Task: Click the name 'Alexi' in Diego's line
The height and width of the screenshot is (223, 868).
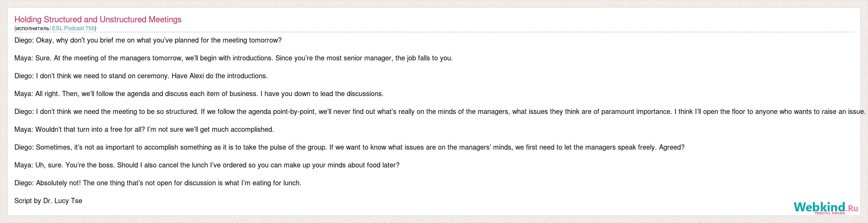Action: click(x=197, y=76)
